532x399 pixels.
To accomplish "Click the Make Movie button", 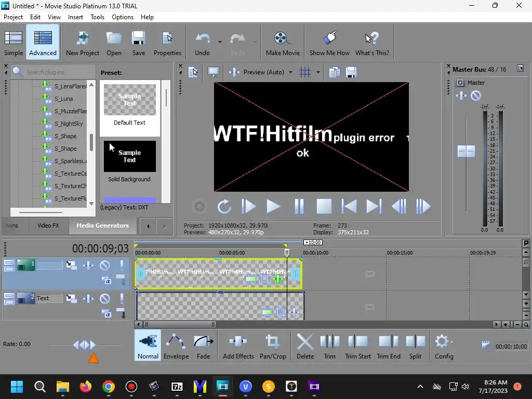I will [283, 43].
